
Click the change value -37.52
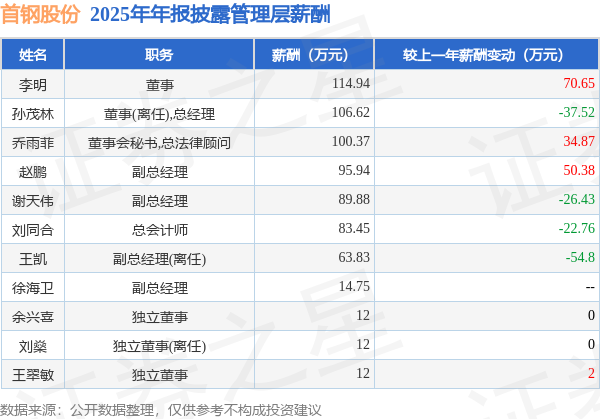pos(577,112)
